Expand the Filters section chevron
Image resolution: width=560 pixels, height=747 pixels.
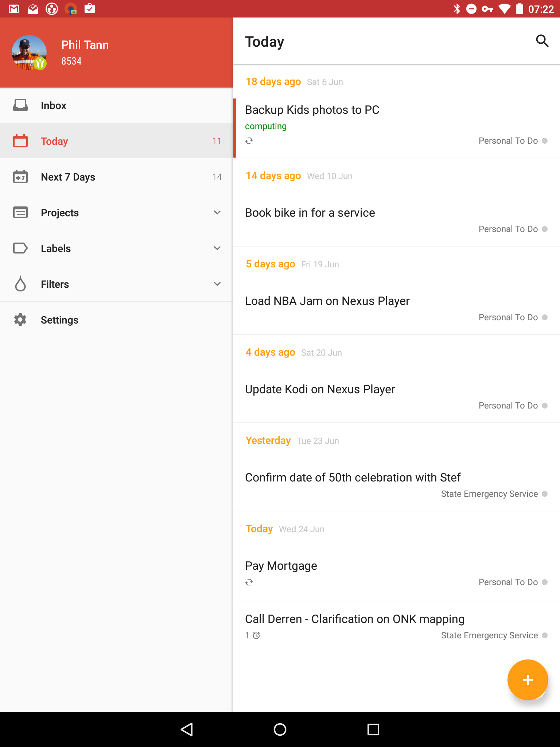pyautogui.click(x=217, y=284)
